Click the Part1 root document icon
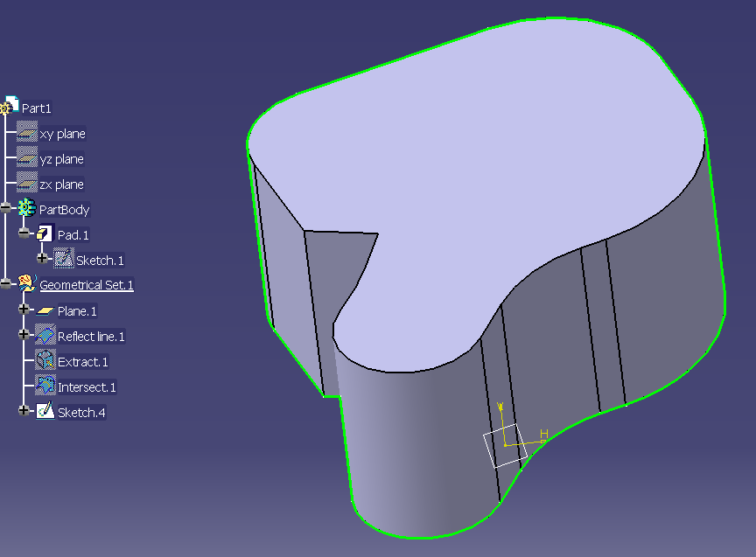This screenshot has width=756, height=557. click(x=9, y=106)
